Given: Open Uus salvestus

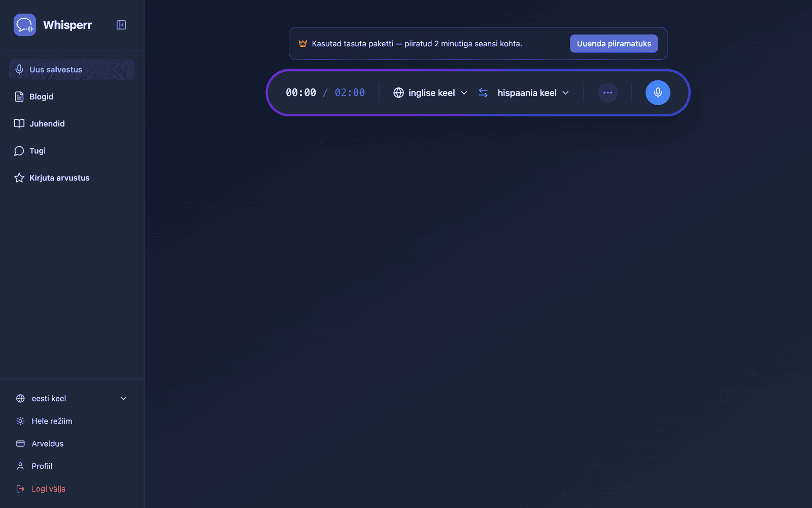Looking at the screenshot, I should coord(72,70).
